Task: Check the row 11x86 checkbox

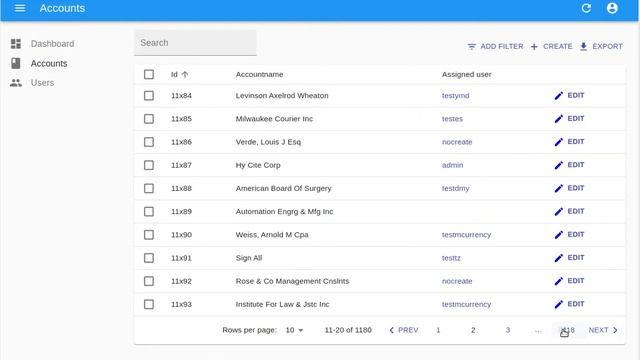Action: click(x=149, y=142)
